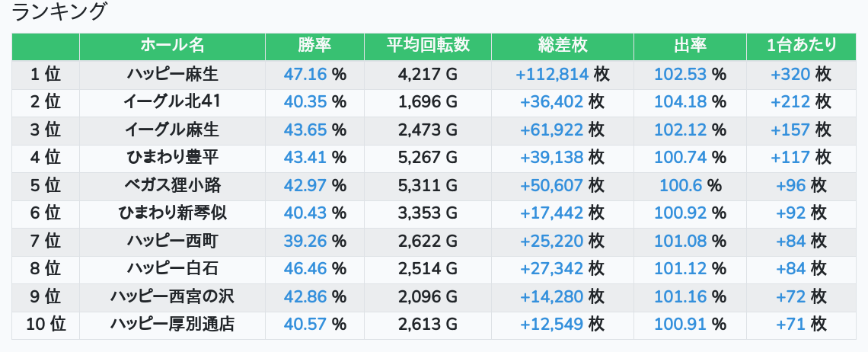Click the ベガス狸小路 hall name
The height and width of the screenshot is (352, 868).
coord(172,185)
